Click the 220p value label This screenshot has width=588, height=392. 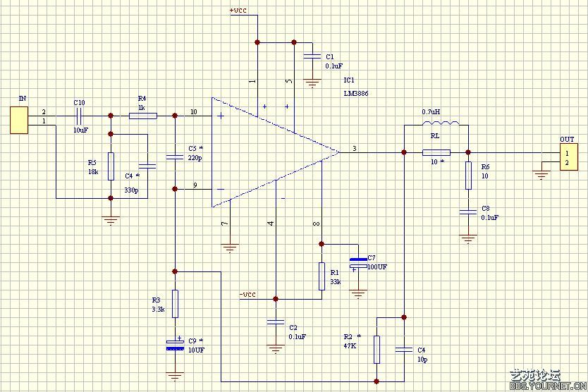pos(195,158)
